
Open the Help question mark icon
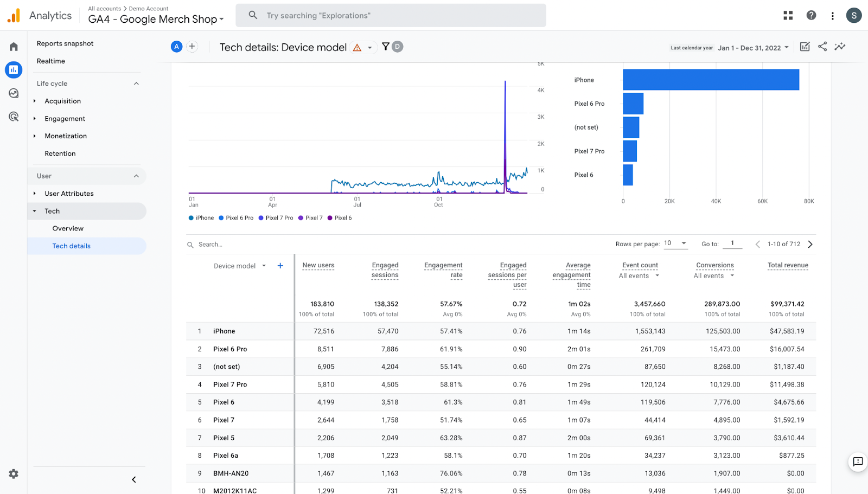pyautogui.click(x=811, y=15)
